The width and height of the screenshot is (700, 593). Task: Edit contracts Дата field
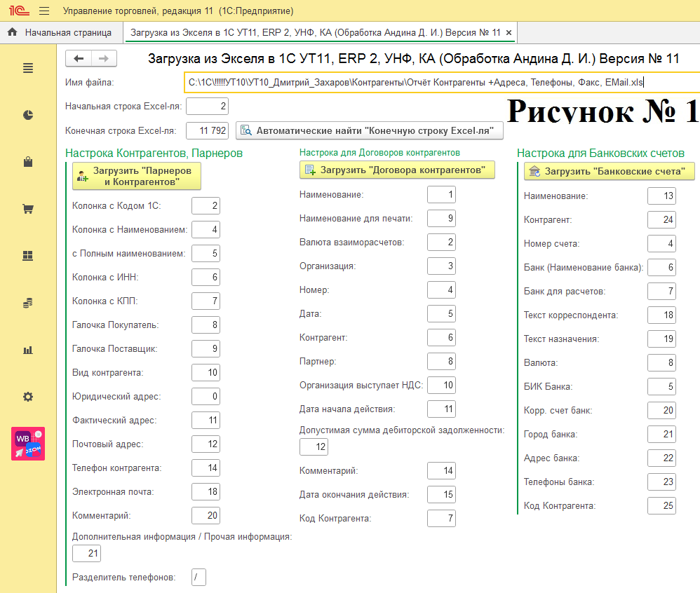coord(441,314)
